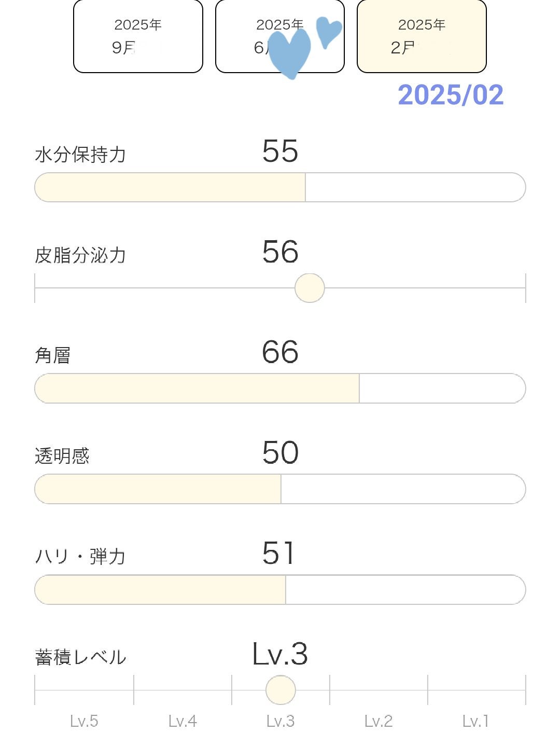The image size is (560, 747).
Task: Click the 皮脂分泌力 label text
Action: [80, 255]
